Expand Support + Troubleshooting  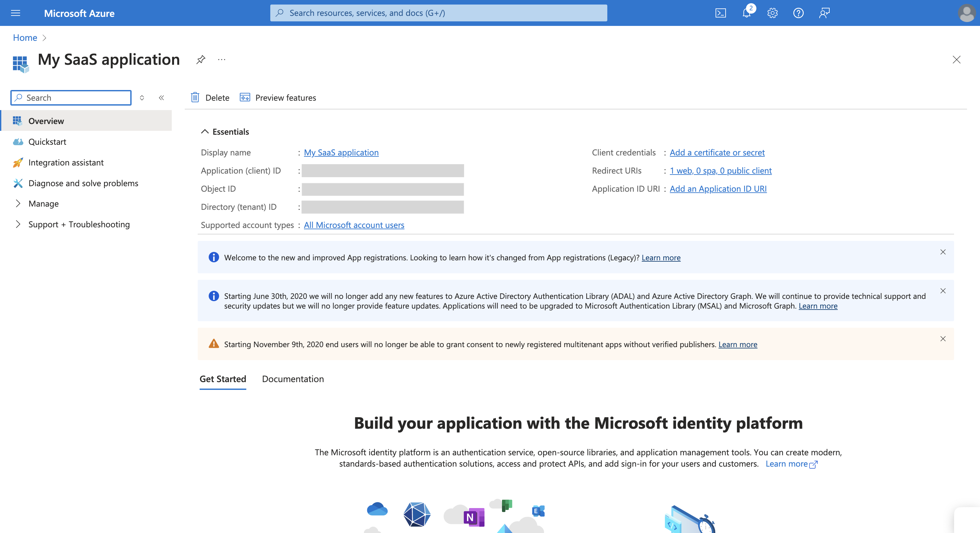point(79,224)
